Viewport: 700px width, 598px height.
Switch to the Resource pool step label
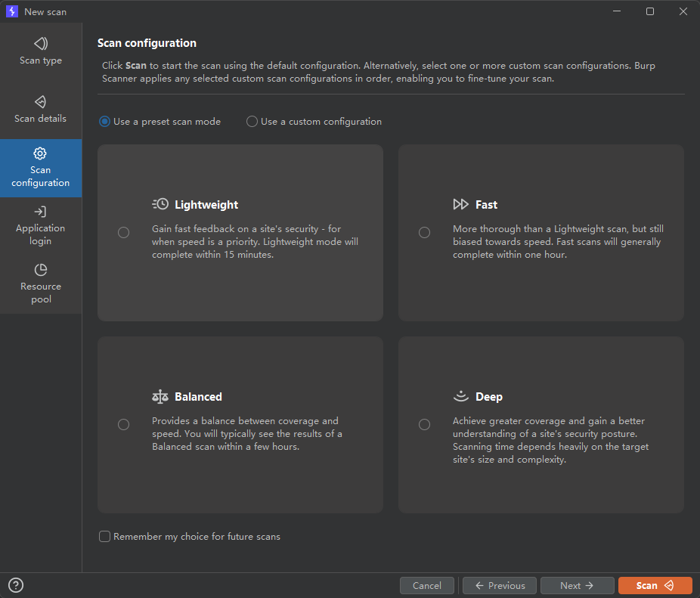point(41,293)
